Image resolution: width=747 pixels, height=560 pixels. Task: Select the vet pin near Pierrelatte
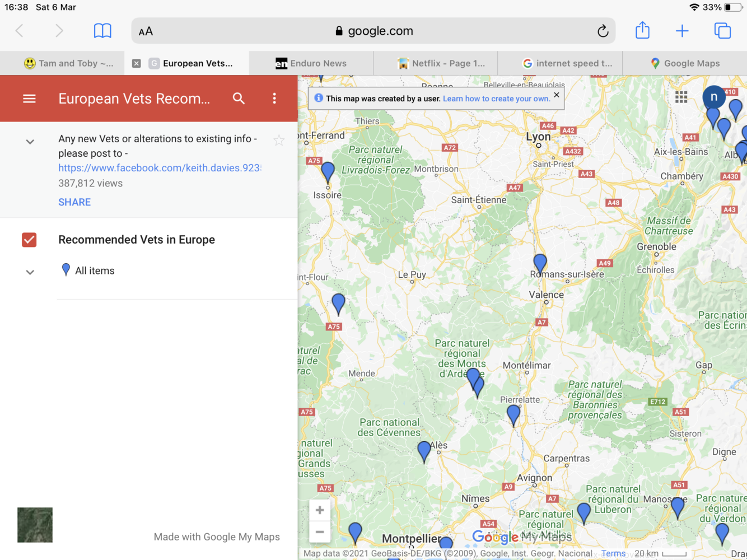pyautogui.click(x=513, y=415)
